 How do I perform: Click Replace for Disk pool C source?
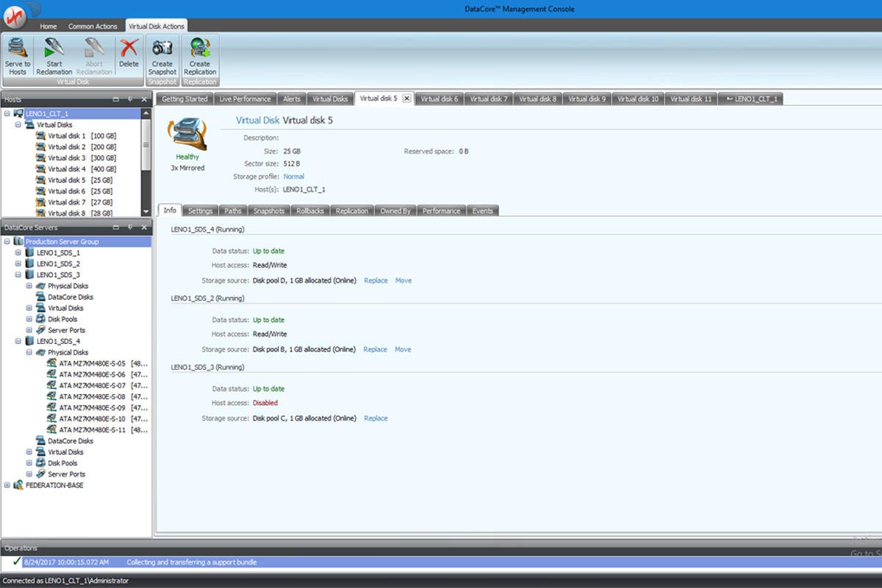point(376,418)
